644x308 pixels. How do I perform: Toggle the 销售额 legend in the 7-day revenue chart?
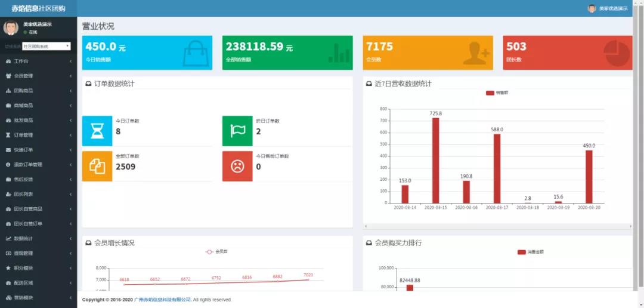(x=497, y=93)
